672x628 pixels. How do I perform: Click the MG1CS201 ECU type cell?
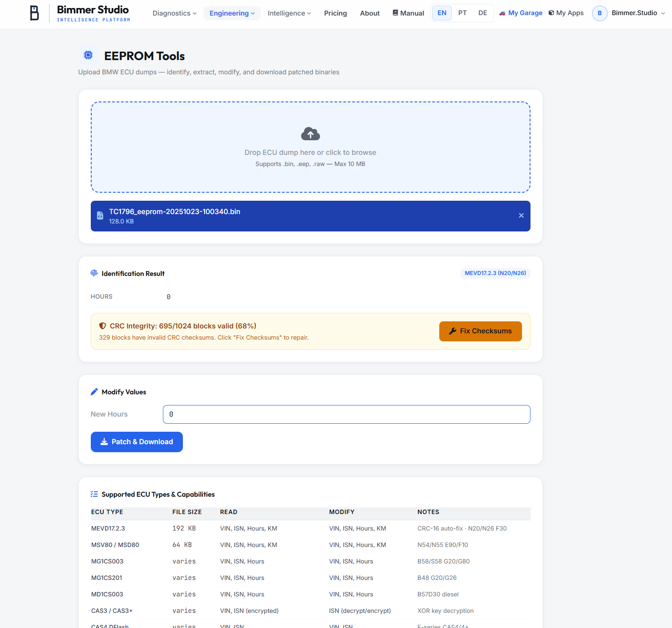(107, 578)
